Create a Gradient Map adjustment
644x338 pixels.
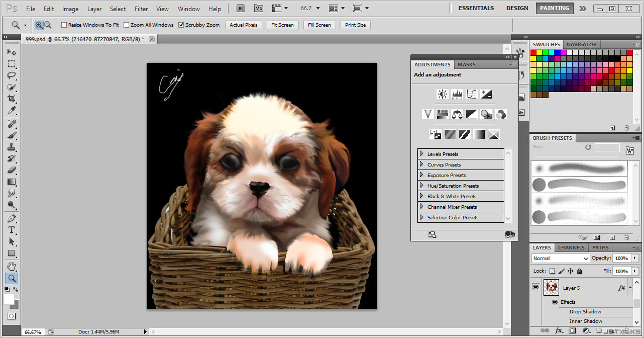tap(479, 134)
